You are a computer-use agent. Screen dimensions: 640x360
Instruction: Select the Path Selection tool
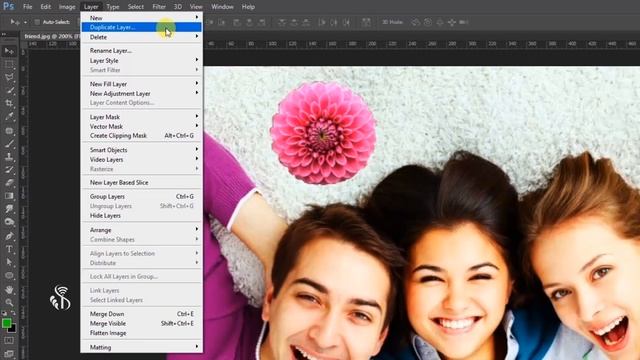click(9, 262)
